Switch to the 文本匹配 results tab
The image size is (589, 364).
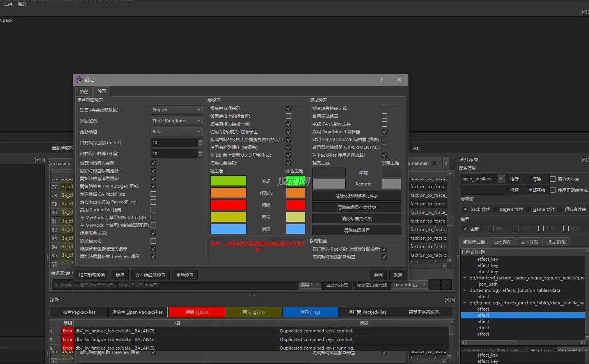click(529, 242)
